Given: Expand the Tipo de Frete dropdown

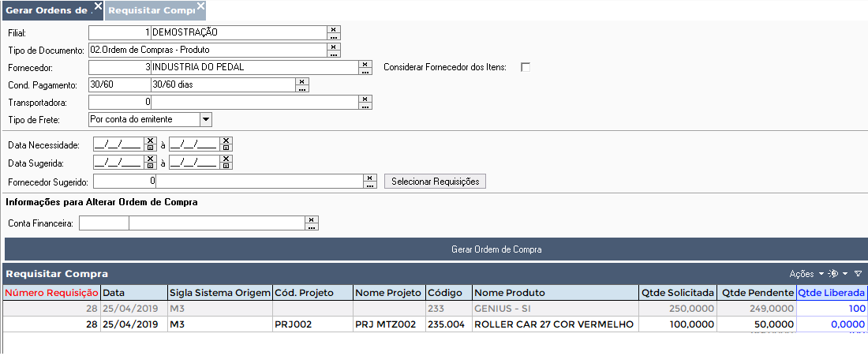Looking at the screenshot, I should tap(205, 119).
